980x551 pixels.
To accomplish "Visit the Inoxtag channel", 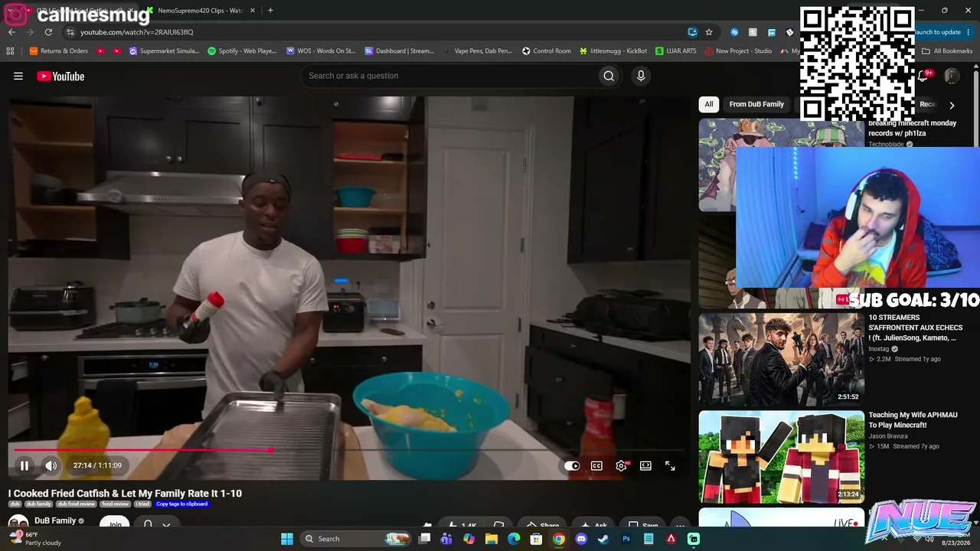I will pyautogui.click(x=878, y=349).
